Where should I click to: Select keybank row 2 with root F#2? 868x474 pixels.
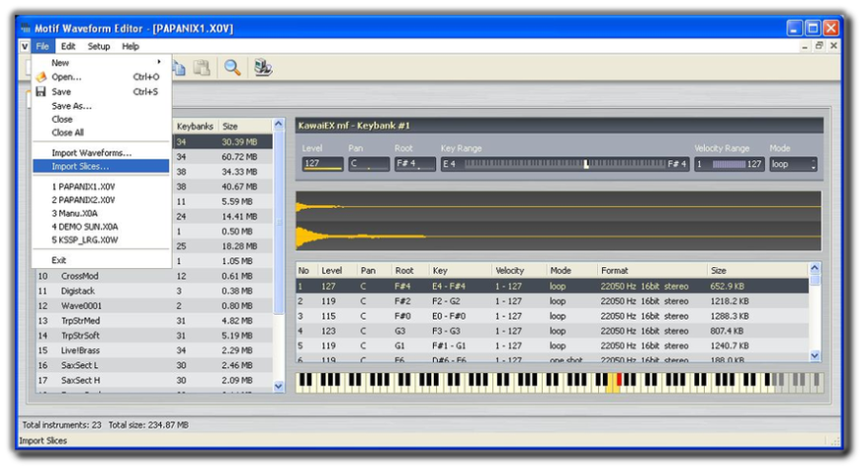pyautogui.click(x=553, y=302)
